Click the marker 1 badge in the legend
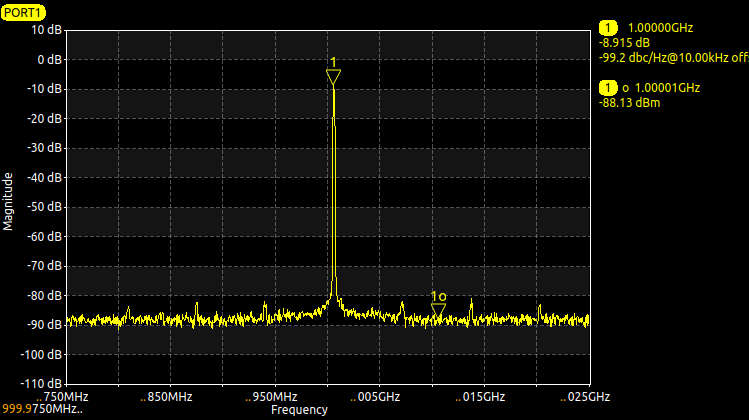 [x=608, y=28]
